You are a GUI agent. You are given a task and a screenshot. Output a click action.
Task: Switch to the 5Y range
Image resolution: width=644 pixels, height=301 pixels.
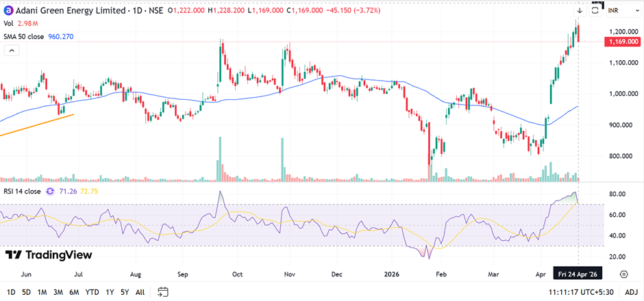pos(124,292)
